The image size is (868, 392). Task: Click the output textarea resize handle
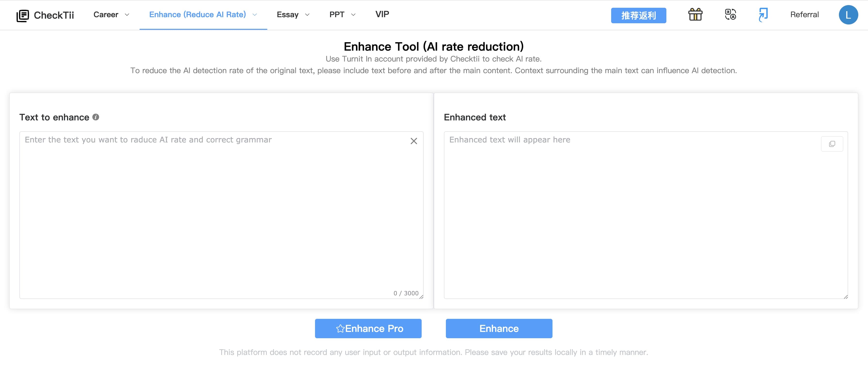pyautogui.click(x=845, y=296)
